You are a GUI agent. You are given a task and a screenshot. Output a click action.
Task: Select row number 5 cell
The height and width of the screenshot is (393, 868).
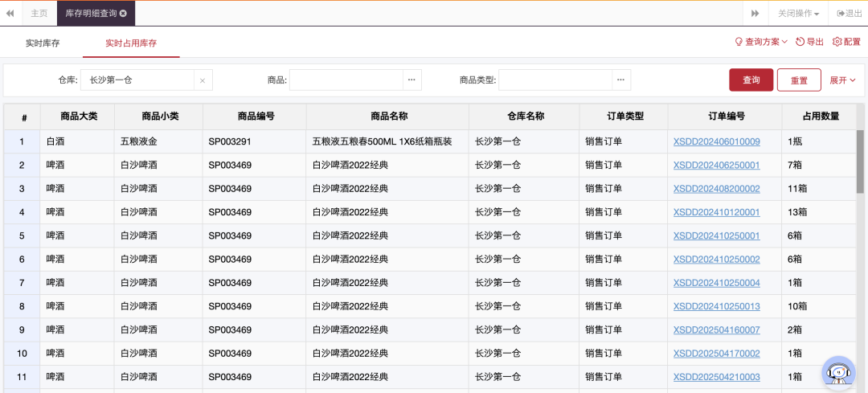[x=23, y=235]
